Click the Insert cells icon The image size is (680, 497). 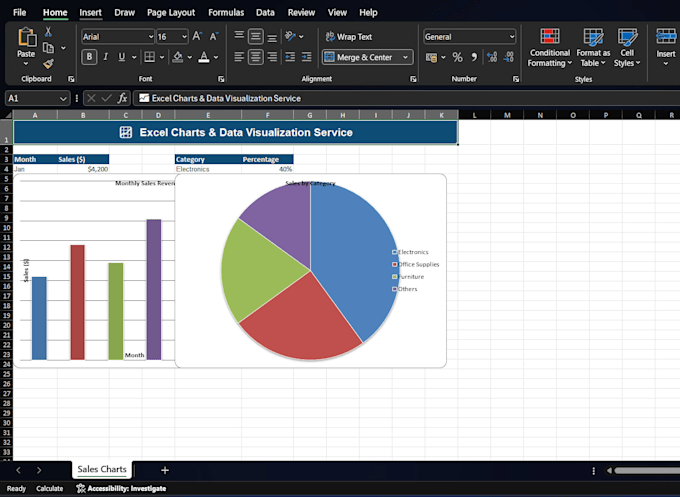click(666, 36)
